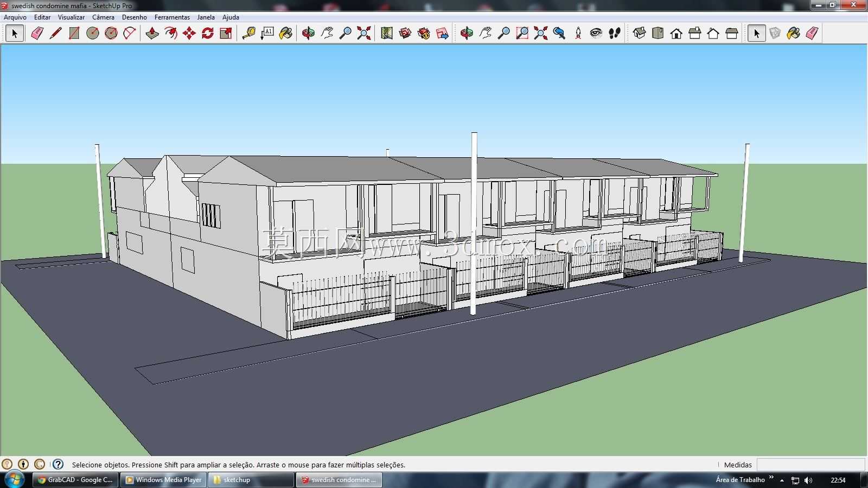This screenshot has width=868, height=488.
Task: Select the Arc tool
Action: (x=129, y=33)
